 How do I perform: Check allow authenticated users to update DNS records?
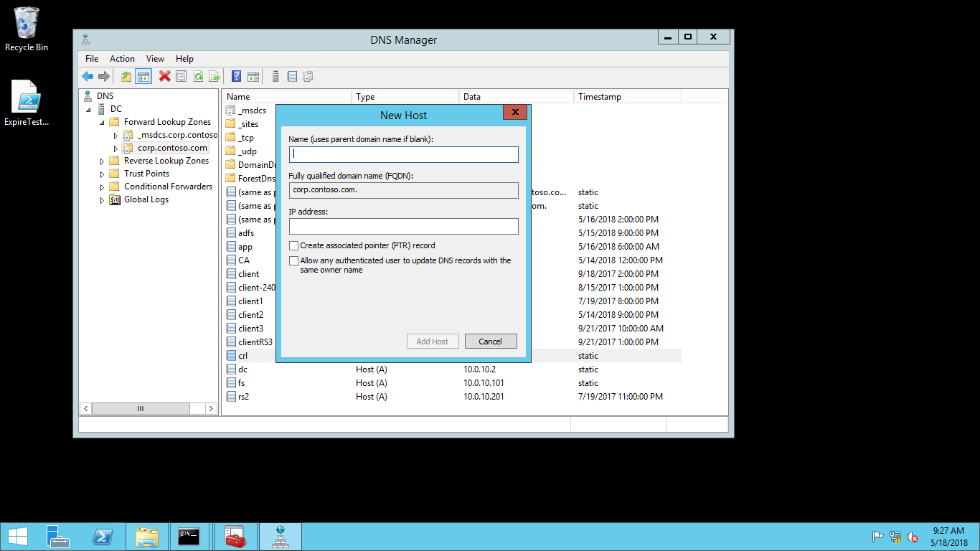294,260
